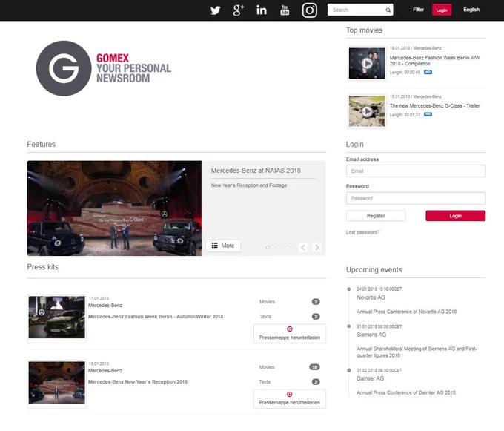Open The new Mercedes-Benz G-Class - Trailer title
This screenshot has height=431, width=504.
click(x=434, y=105)
